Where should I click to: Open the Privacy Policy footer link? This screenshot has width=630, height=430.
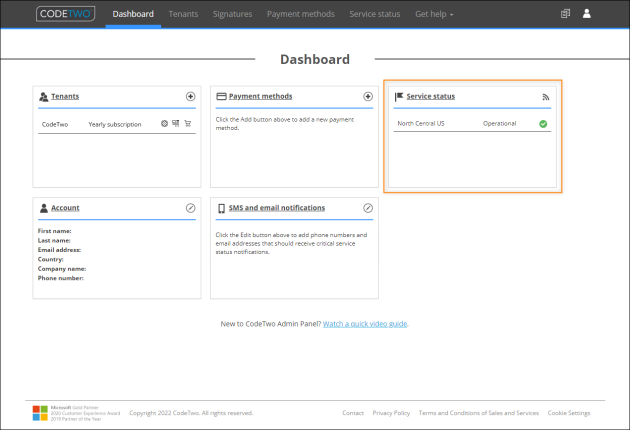click(x=391, y=413)
